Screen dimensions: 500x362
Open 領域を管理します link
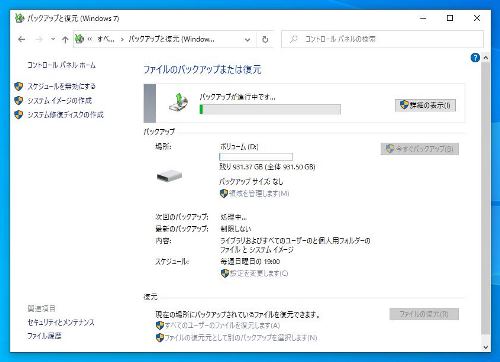pos(259,193)
